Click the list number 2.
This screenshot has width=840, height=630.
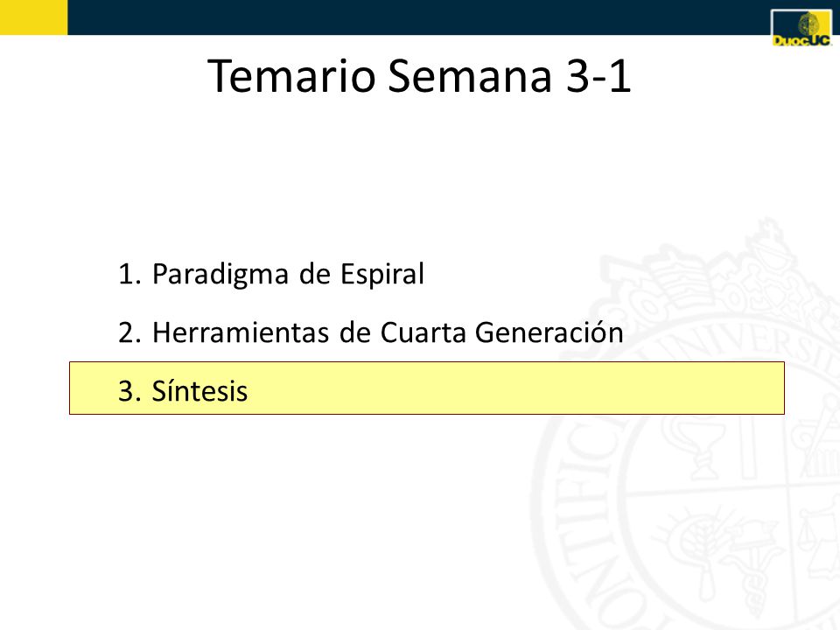129,332
